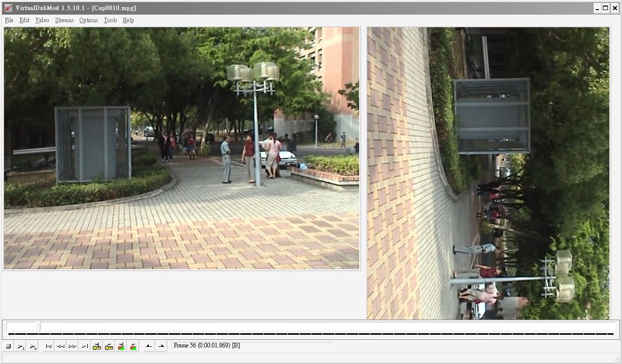Jump to the end of the video
Screen dimensions: 622x364
85,346
